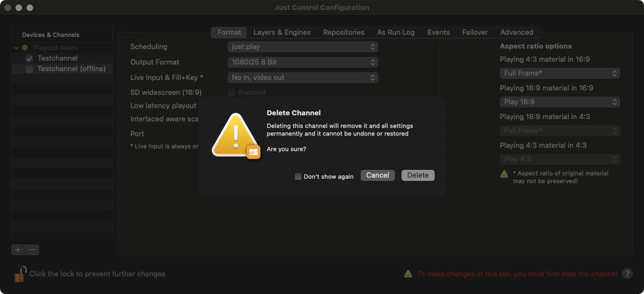Open the Events tab

tap(439, 33)
